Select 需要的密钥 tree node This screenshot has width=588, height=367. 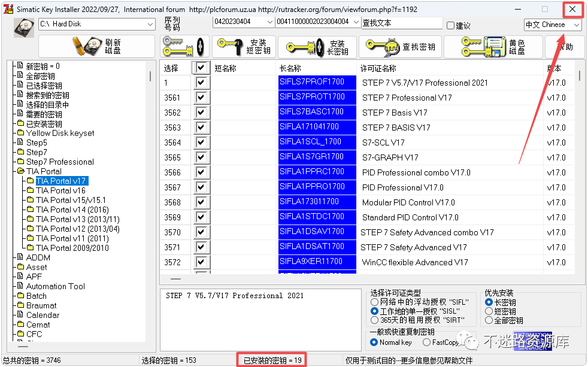point(44,114)
